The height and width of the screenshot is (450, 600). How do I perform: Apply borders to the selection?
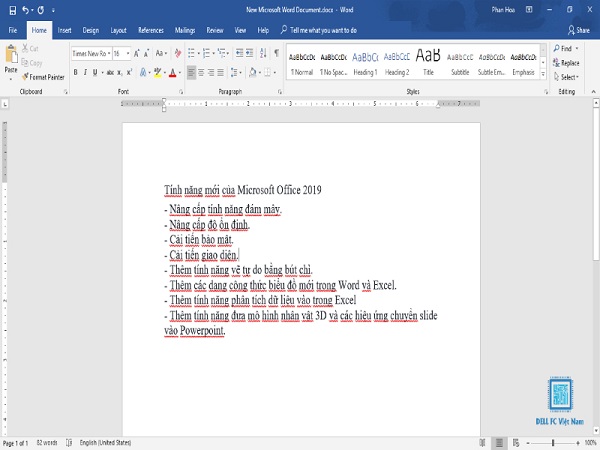(x=267, y=72)
